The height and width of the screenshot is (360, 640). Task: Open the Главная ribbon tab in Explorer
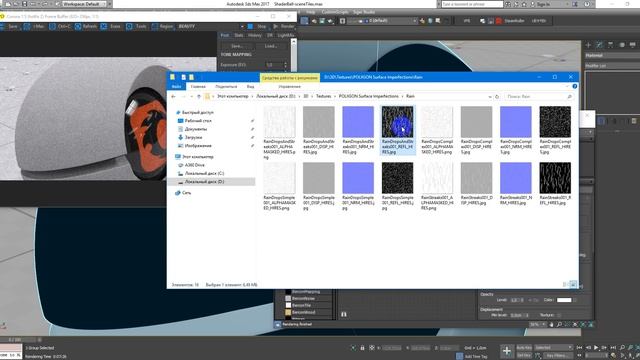198,87
